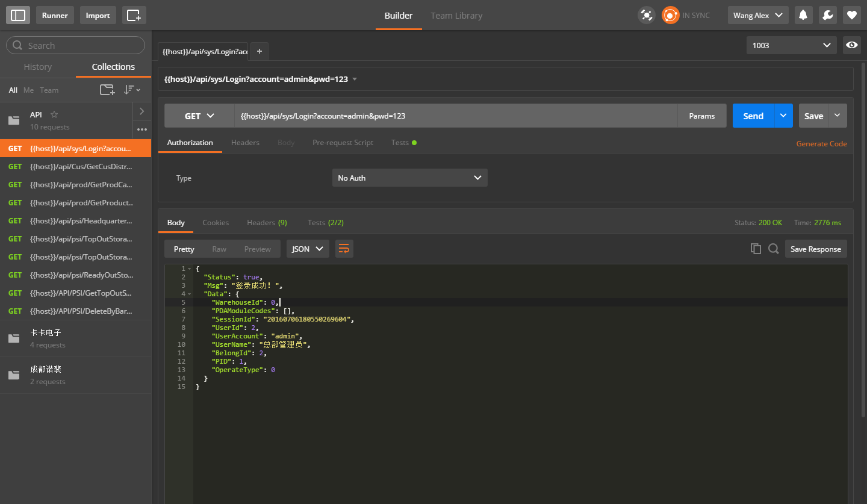
Task: Open the response Cookies tab
Action: (216, 223)
